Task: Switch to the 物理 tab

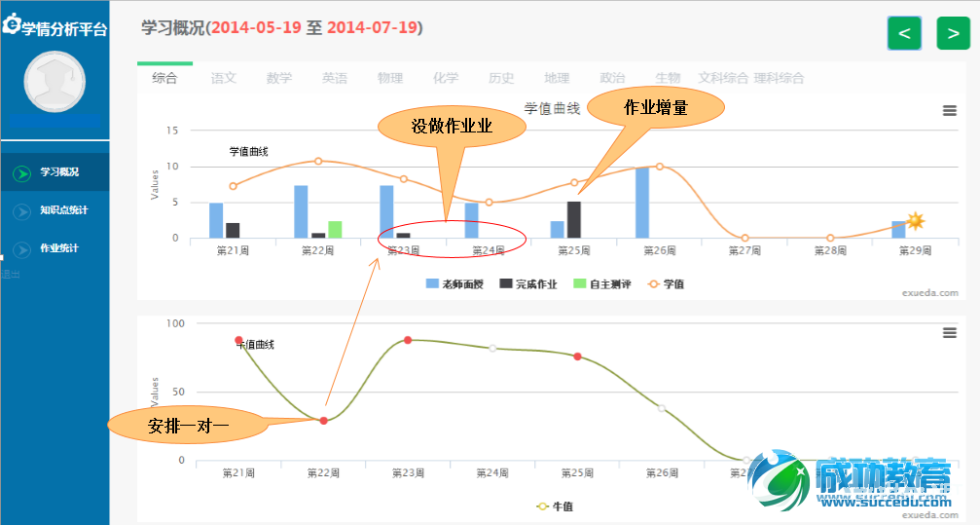Action: (390, 78)
